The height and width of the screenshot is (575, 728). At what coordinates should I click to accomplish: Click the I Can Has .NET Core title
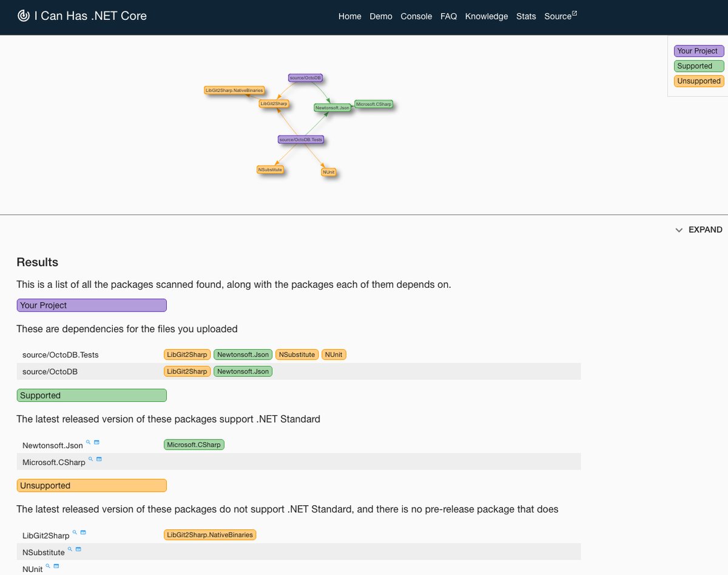pyautogui.click(x=90, y=16)
